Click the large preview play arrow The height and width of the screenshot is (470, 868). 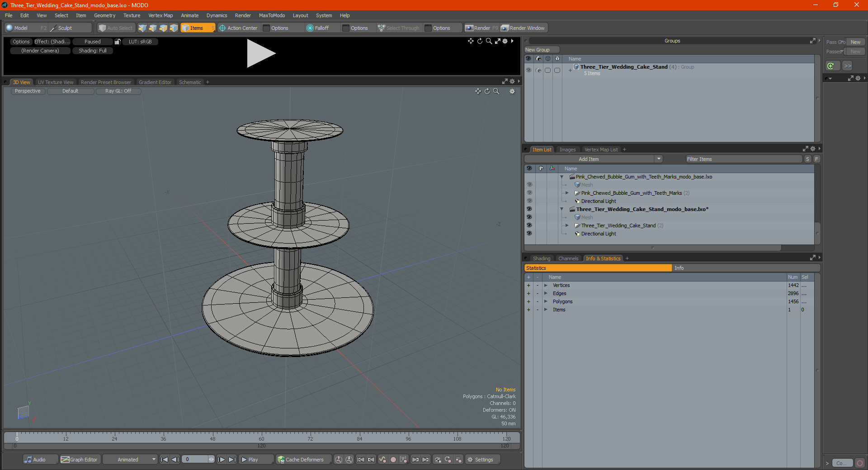click(261, 53)
